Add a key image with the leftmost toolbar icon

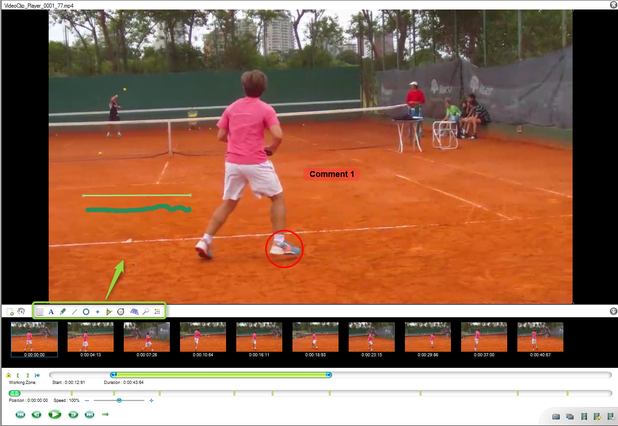coord(10,312)
